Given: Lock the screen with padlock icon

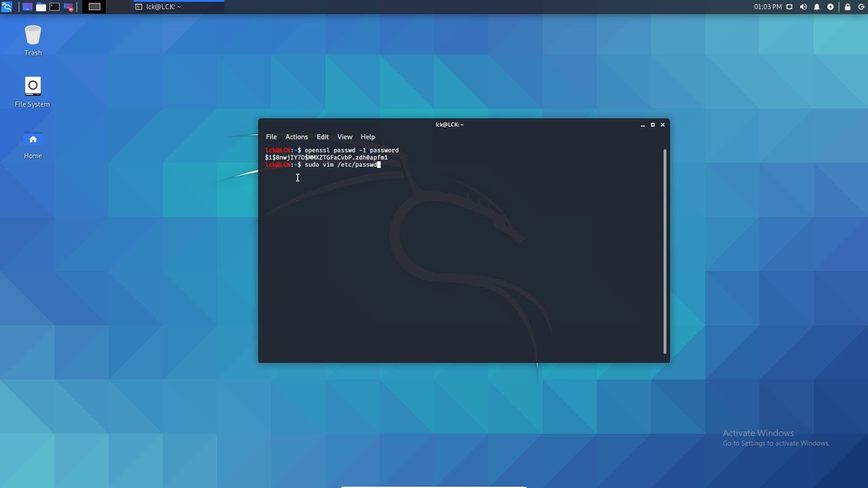Looking at the screenshot, I should point(848,7).
